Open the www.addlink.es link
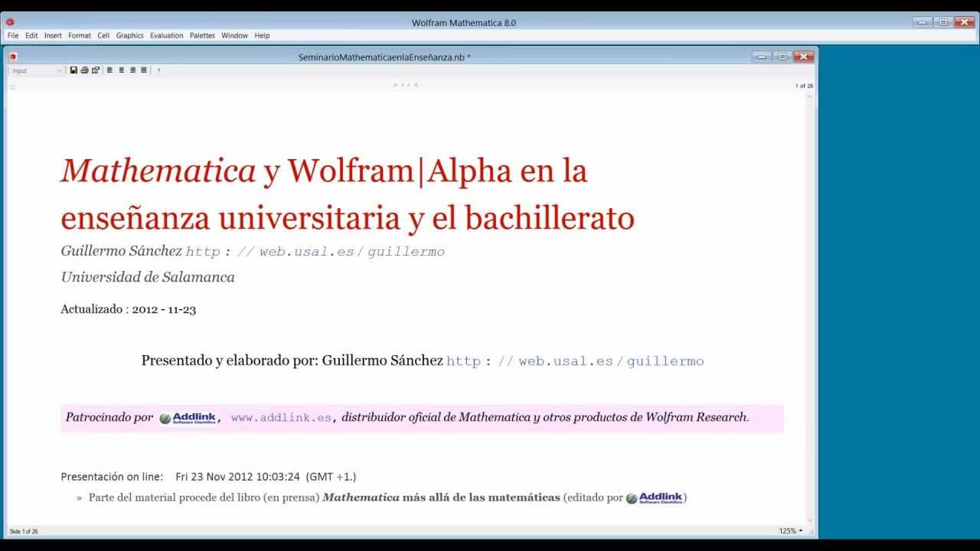The height and width of the screenshot is (551, 980). pos(281,418)
